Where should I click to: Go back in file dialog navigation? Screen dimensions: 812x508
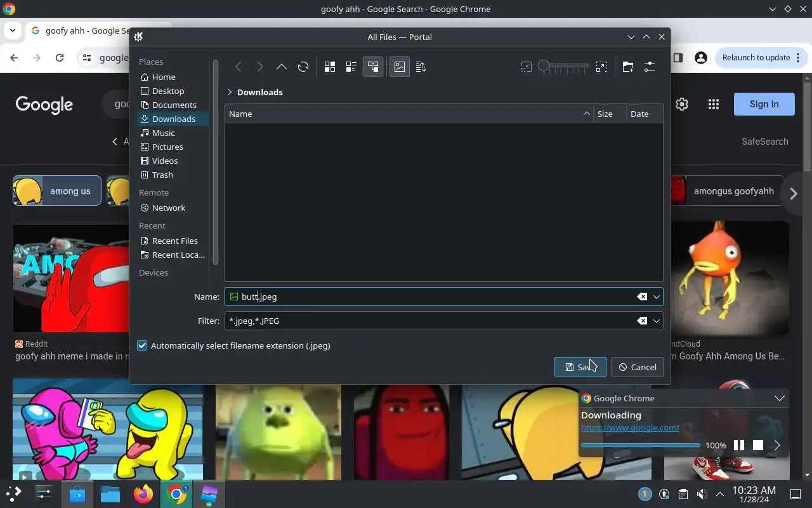pos(239,67)
